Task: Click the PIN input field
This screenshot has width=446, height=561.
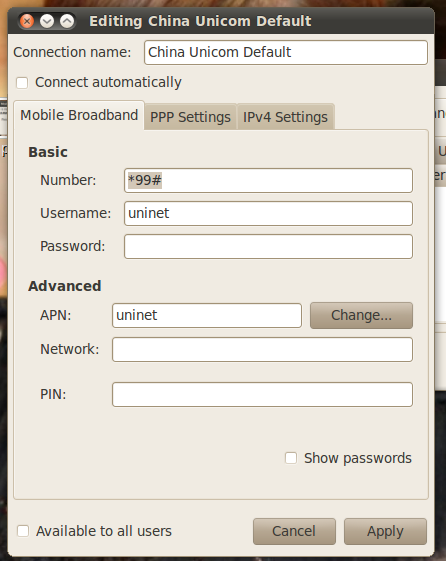Action: tap(262, 395)
